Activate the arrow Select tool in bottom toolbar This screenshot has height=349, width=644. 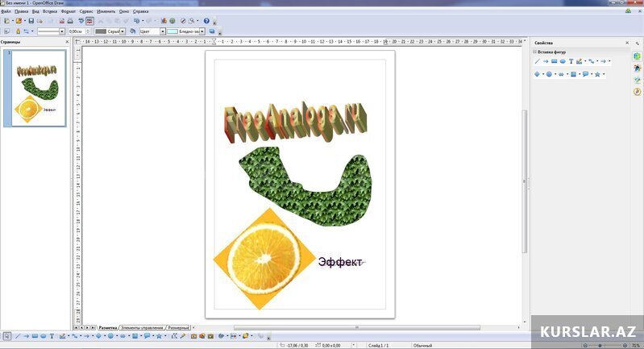coord(6,336)
